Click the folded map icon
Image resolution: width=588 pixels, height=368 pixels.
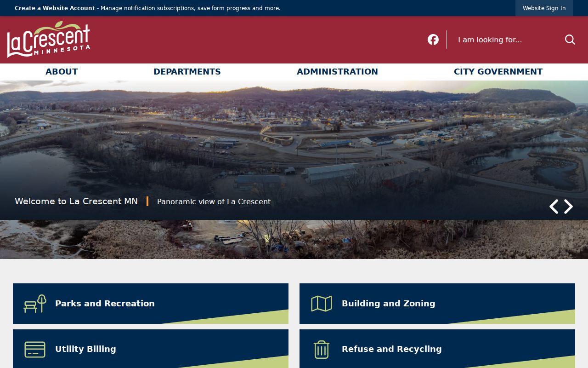pyautogui.click(x=322, y=304)
